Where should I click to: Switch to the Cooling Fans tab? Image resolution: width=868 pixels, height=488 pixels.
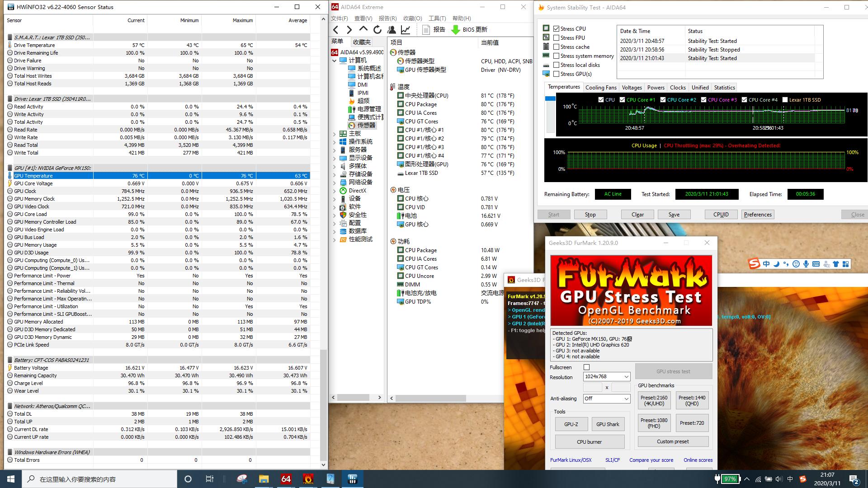tap(600, 88)
